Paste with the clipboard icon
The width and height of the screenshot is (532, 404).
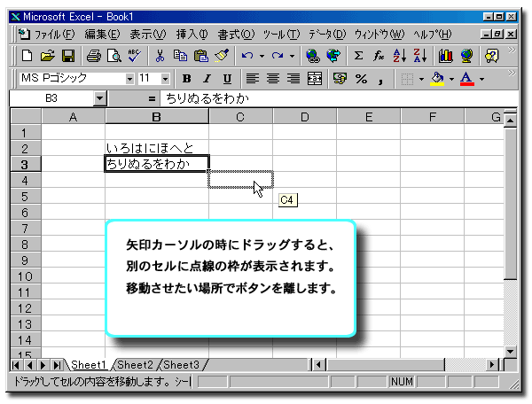pos(201,56)
